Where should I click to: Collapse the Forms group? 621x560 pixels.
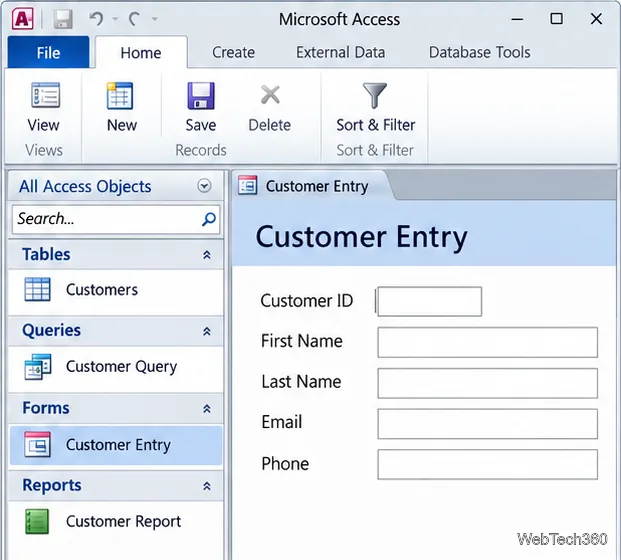(x=207, y=408)
